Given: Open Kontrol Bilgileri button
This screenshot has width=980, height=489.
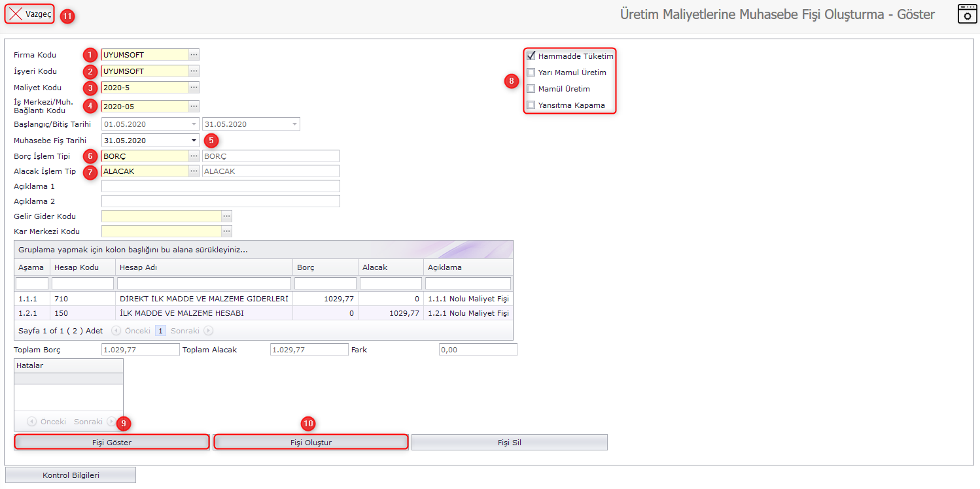Looking at the screenshot, I should tap(71, 475).
